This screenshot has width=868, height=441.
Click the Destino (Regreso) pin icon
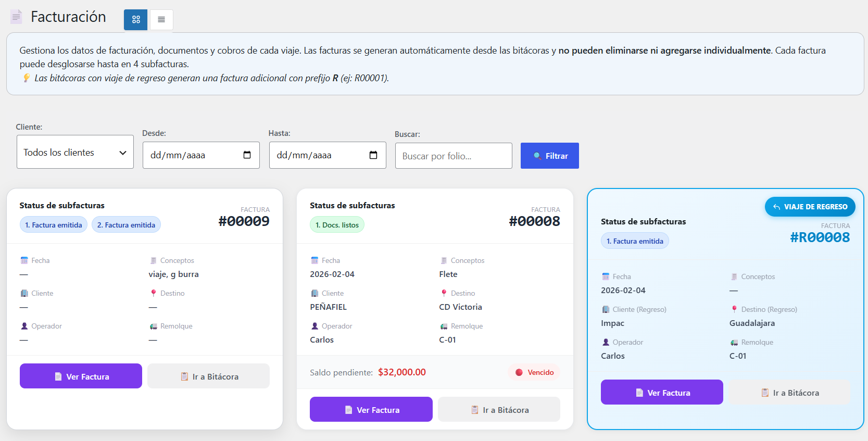coord(734,309)
